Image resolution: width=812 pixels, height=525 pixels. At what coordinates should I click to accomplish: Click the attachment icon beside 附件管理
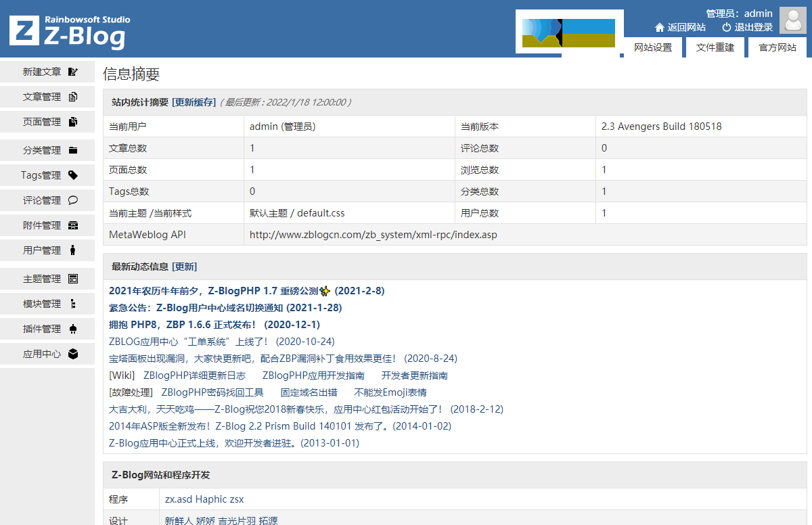pos(73,225)
